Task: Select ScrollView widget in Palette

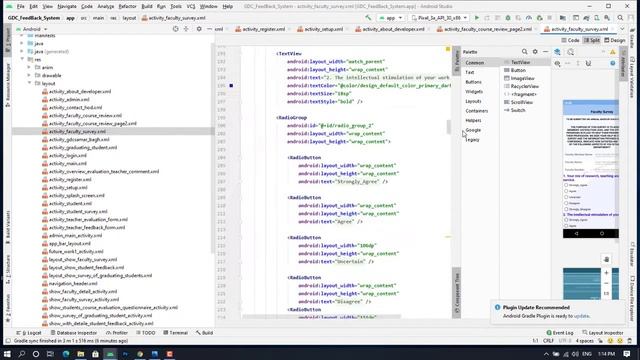Action: (x=518, y=102)
